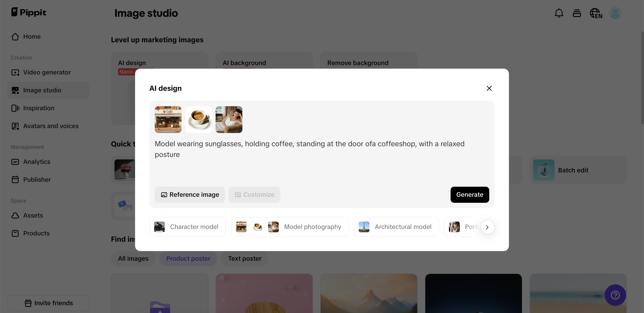Click the Generate button
Viewport: 644px width, 313px height.
[x=470, y=195]
